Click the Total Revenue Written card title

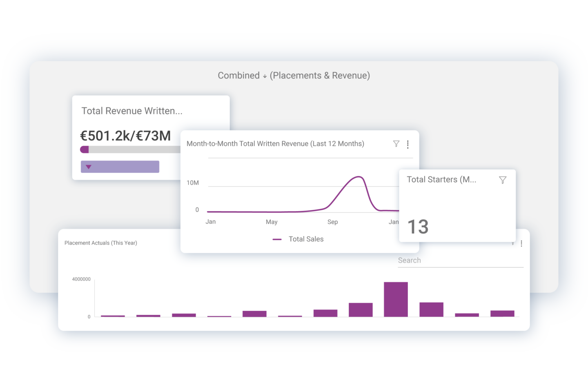tap(132, 111)
